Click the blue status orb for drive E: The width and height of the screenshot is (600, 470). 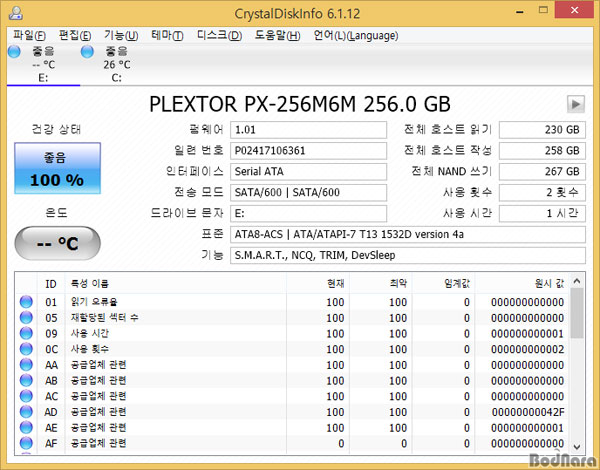tap(14, 51)
